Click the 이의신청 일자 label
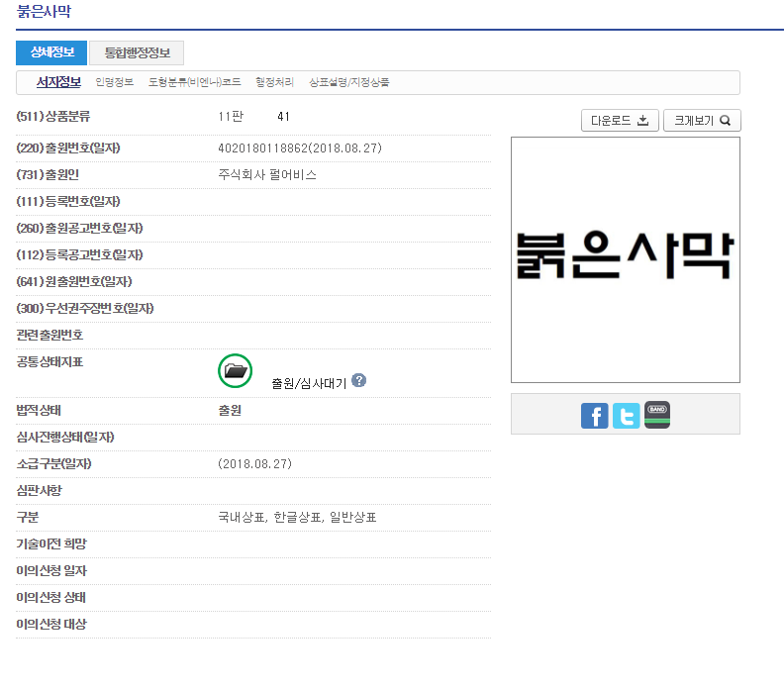 (x=51, y=570)
